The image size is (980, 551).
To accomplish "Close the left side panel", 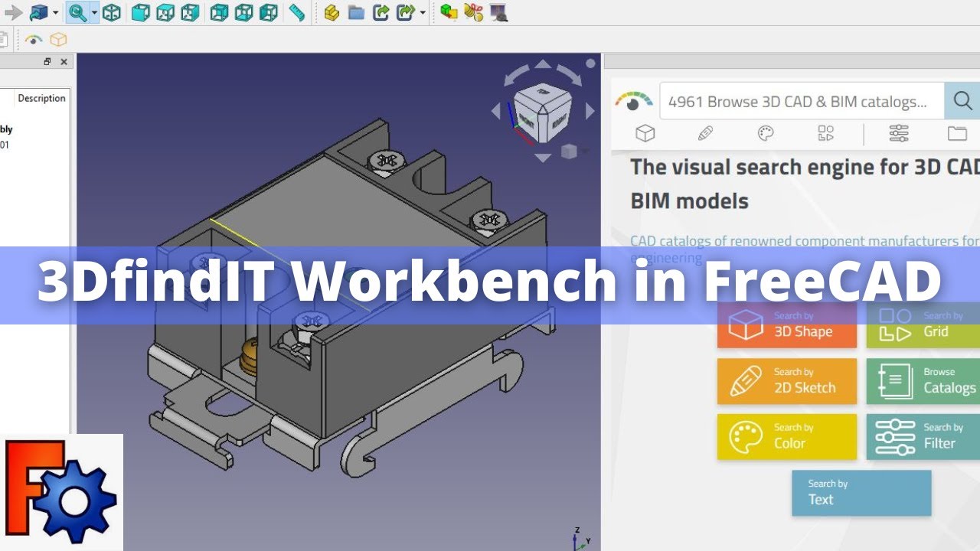I will pos(64,62).
